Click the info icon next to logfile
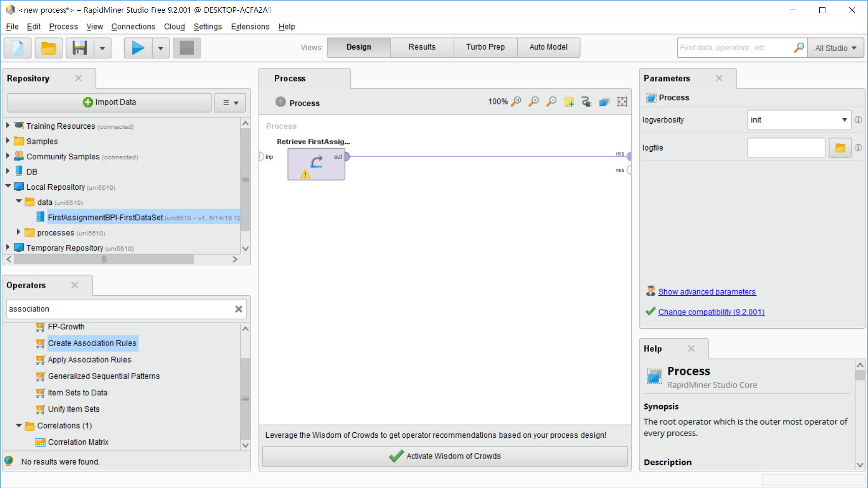This screenshot has height=488, width=868. 858,148
